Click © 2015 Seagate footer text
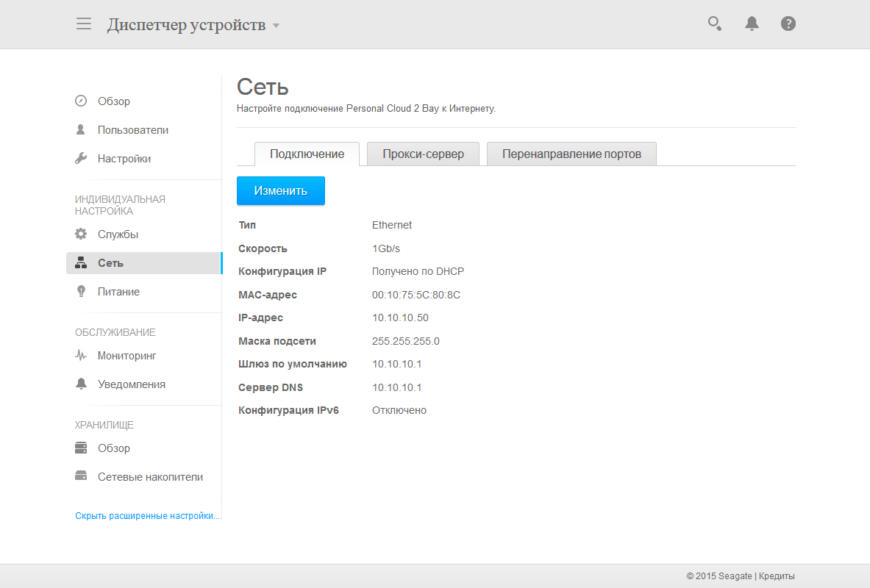870x588 pixels. pyautogui.click(x=719, y=576)
